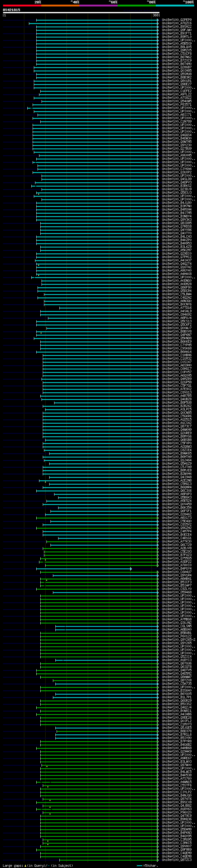
Task: Open hit UniRef100_B9MTL0
Action: pyautogui.click(x=177, y=37)
